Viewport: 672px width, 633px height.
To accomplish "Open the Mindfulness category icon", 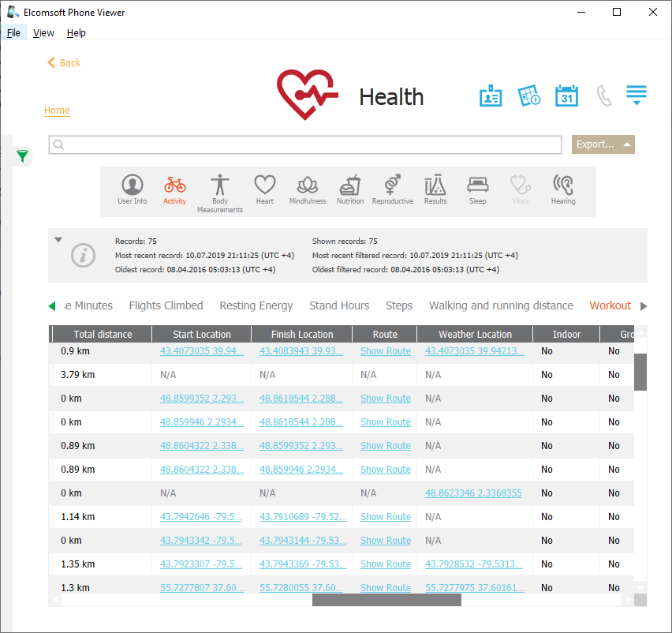I will [307, 190].
